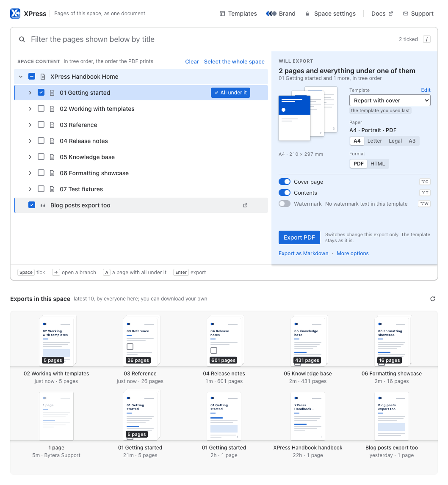Refresh the exports list
Image resolution: width=448 pixels, height=485 pixels.
[433, 299]
